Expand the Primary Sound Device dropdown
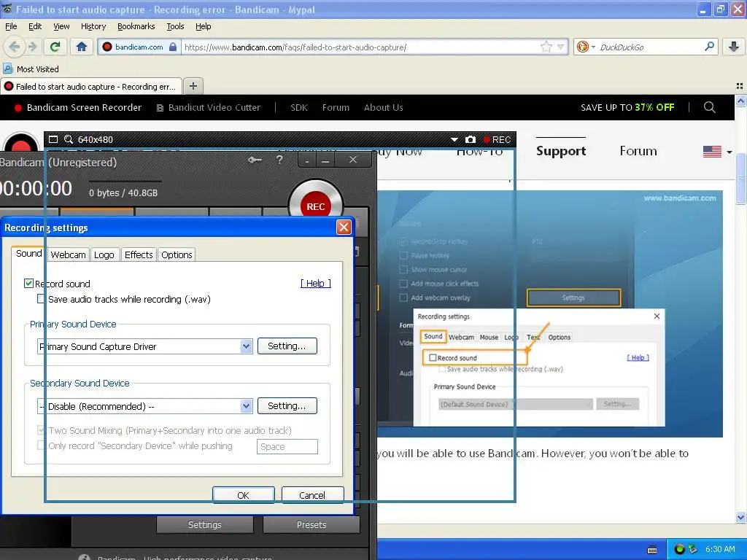The height and width of the screenshot is (560, 747). click(246, 346)
